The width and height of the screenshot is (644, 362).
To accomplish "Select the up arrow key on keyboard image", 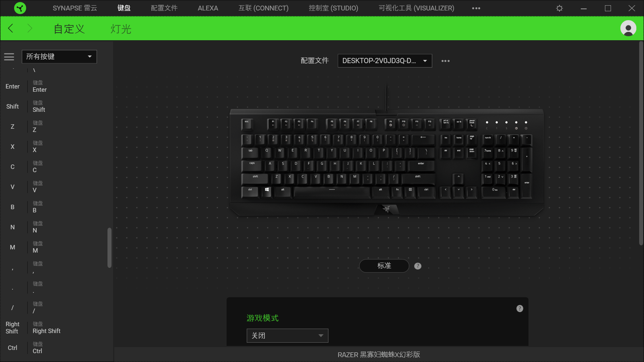I will pyautogui.click(x=458, y=178).
